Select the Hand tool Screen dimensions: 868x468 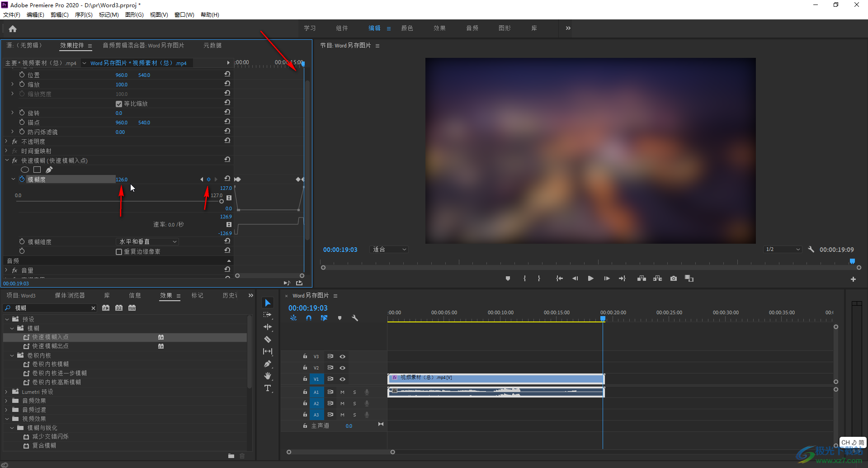click(268, 376)
